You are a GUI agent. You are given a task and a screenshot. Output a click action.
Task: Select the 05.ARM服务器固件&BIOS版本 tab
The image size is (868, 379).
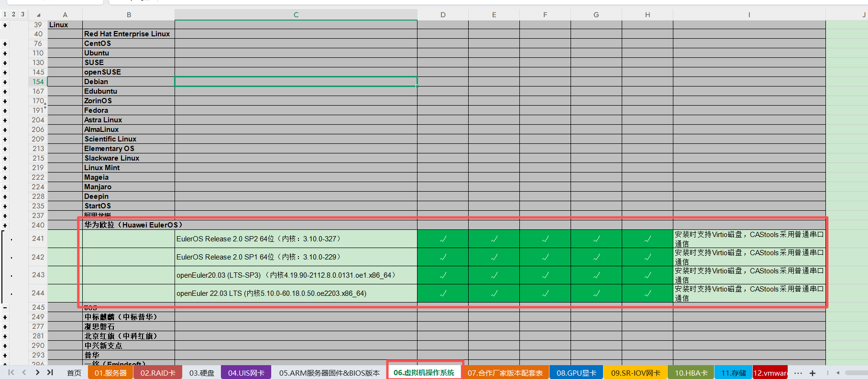pos(330,373)
